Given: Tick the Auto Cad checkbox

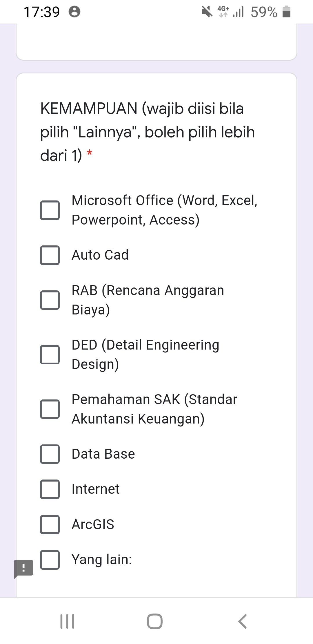Looking at the screenshot, I should pos(50,255).
